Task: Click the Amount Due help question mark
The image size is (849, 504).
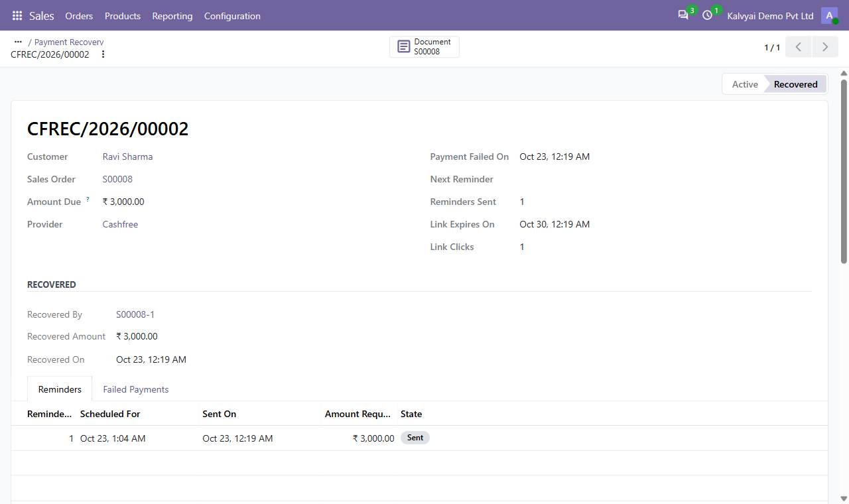Action: pyautogui.click(x=88, y=199)
